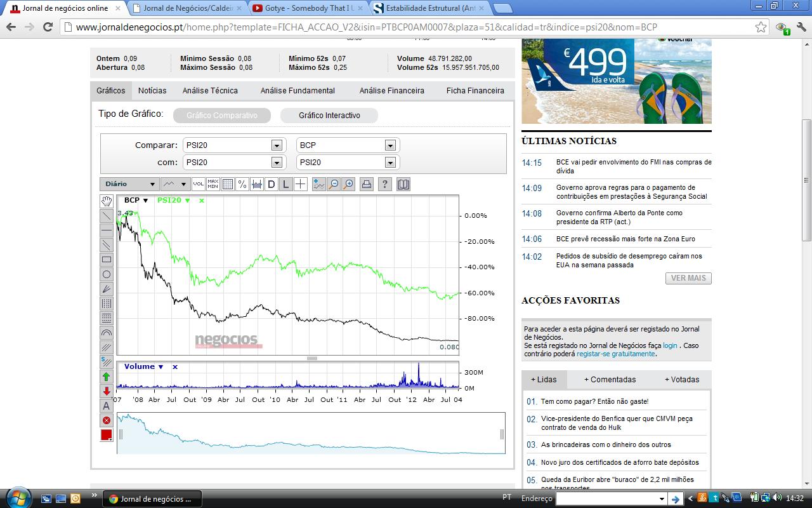Select the trend line drawing tool
Image resolution: width=812 pixels, height=508 pixels.
click(x=107, y=216)
